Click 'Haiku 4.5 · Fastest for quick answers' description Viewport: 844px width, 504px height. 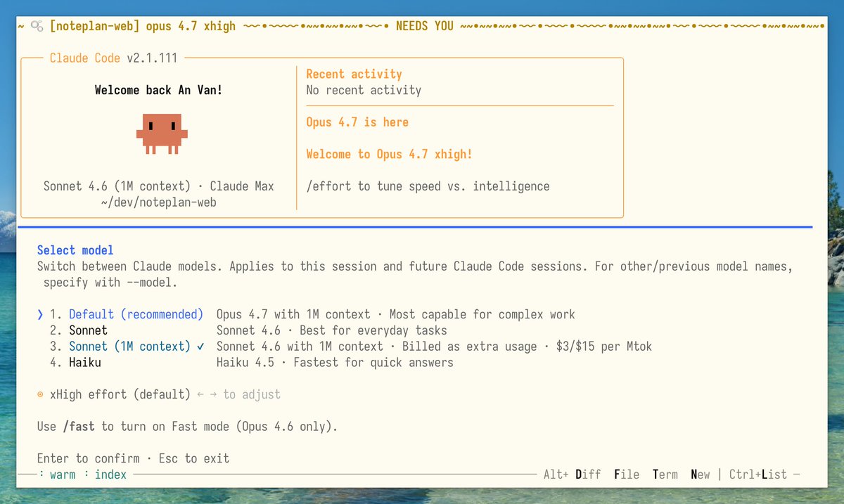(335, 363)
